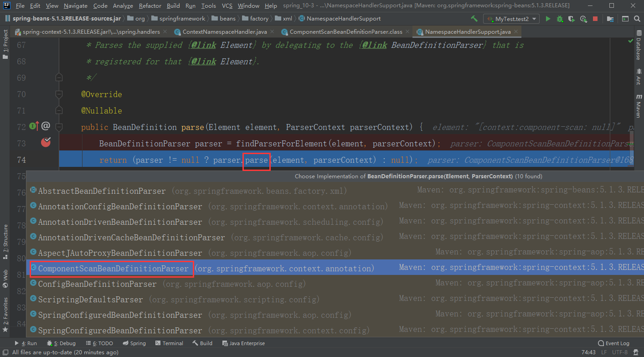Image resolution: width=644 pixels, height=357 pixels.
Task: Choose the AnnotationDrivenCacheBeanDefinitionParser implementation
Action: (335, 238)
